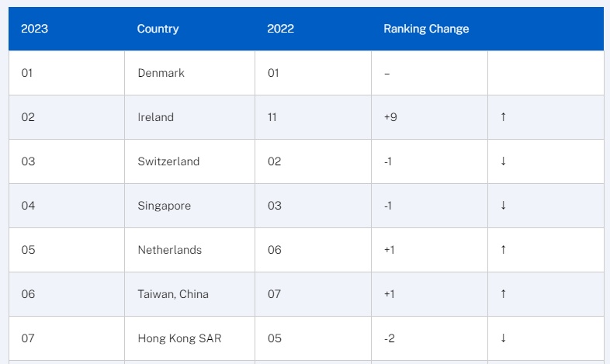610x364 pixels.
Task: Select the Netherlands country cell
Action: click(169, 250)
